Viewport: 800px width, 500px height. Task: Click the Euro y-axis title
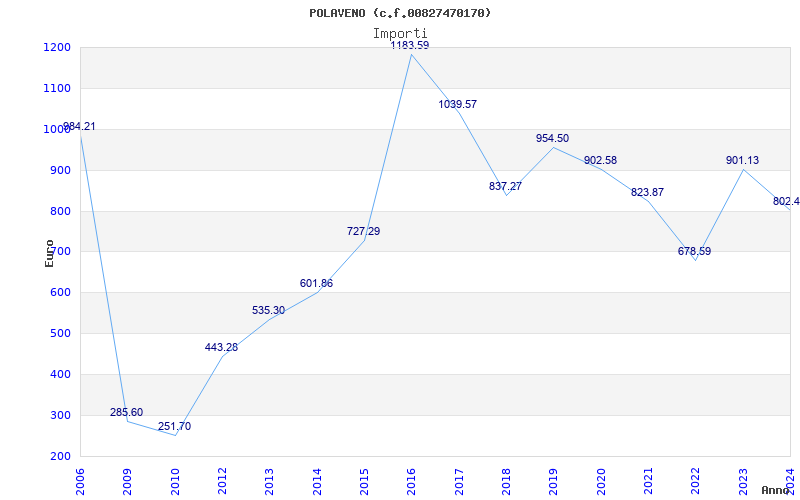[50, 252]
